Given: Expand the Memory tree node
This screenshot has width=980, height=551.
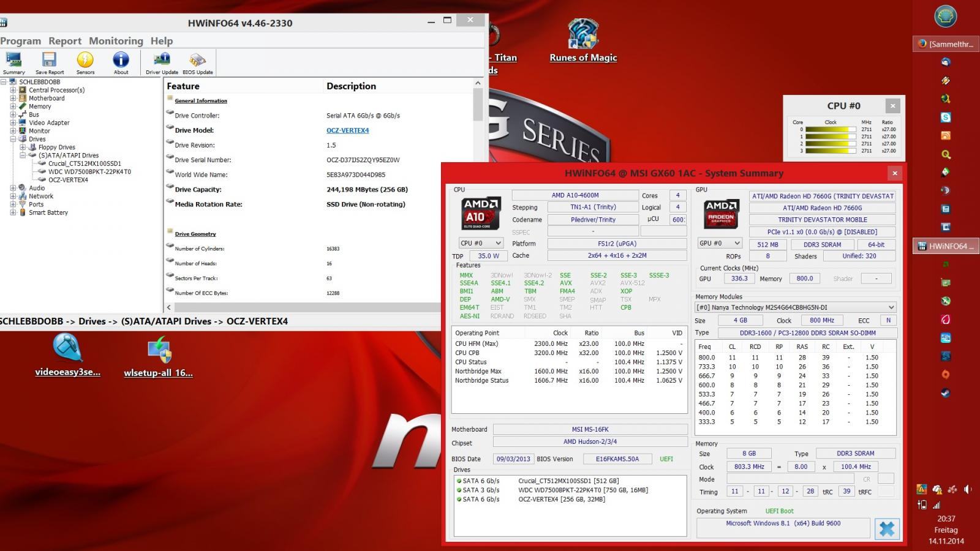Looking at the screenshot, I should click(13, 107).
